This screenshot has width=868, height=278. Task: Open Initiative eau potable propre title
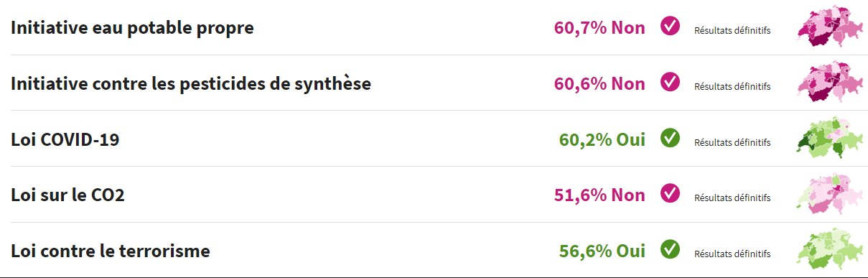(132, 28)
